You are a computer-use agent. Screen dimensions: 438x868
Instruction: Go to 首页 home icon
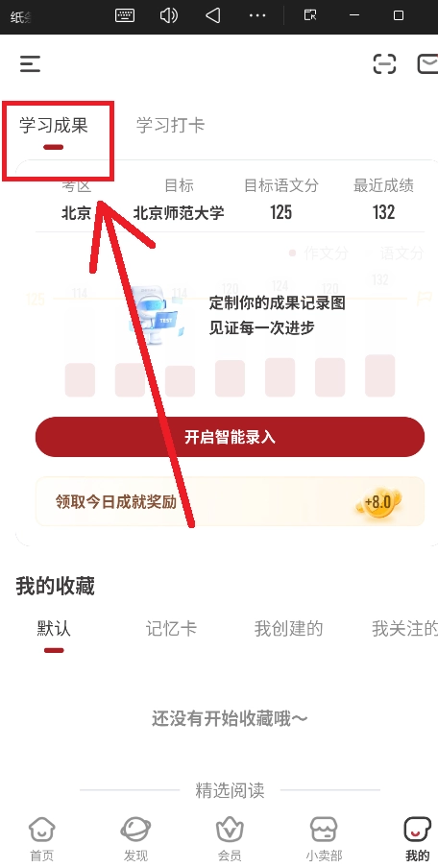42,839
